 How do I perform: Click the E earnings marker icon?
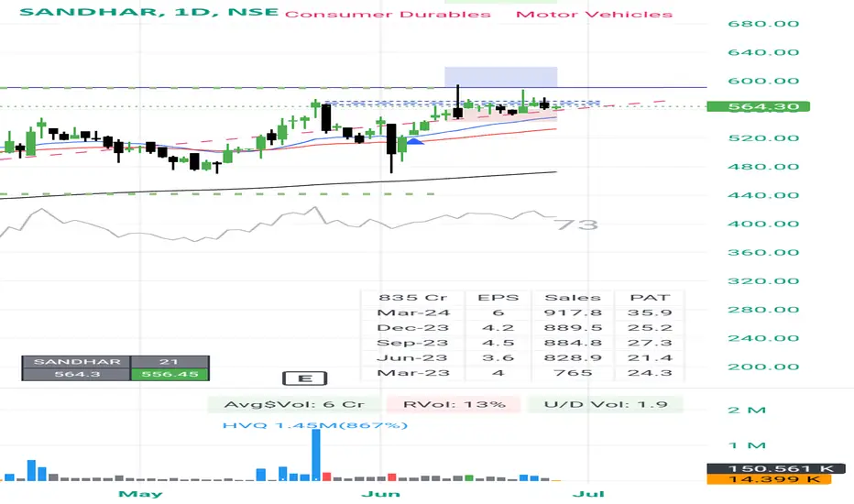click(305, 378)
